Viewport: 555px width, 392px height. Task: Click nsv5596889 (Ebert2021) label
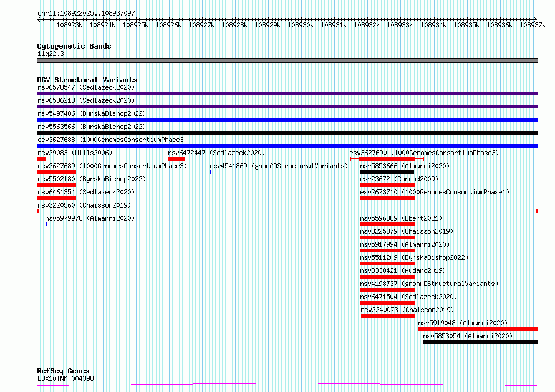(x=401, y=218)
